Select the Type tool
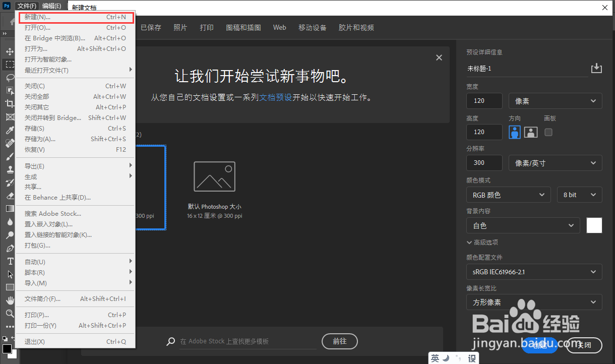This screenshot has height=364, width=615. pyautogui.click(x=9, y=261)
